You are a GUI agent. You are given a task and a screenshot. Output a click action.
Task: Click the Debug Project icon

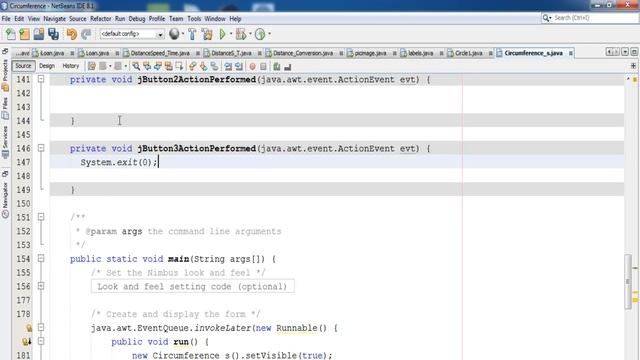tap(241, 34)
